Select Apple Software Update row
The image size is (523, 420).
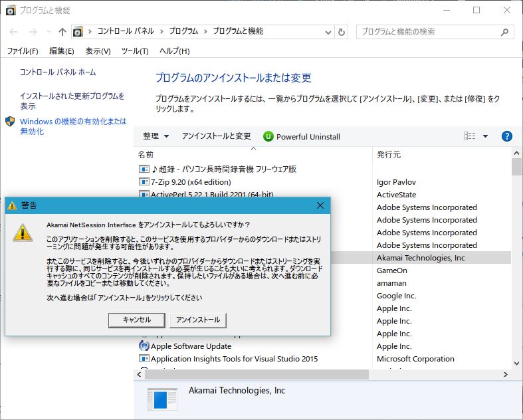[191, 346]
